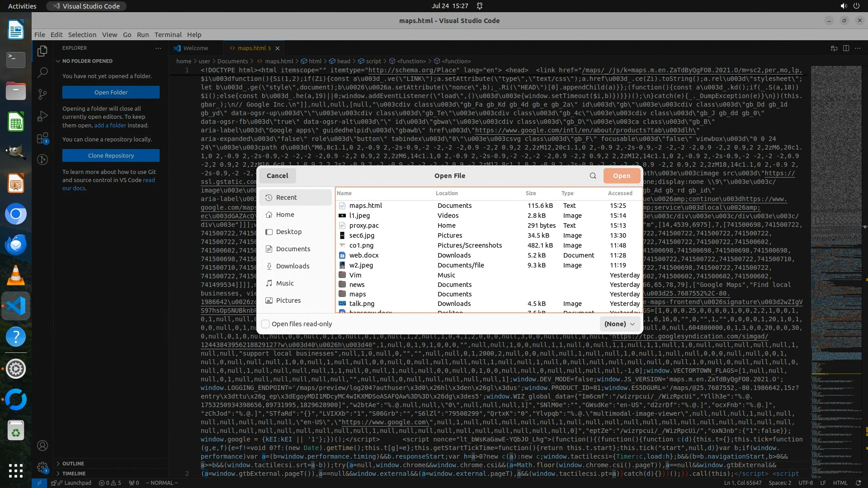The height and width of the screenshot is (488, 868).
Task: Open the (None) encoding dropdown
Action: [619, 324]
